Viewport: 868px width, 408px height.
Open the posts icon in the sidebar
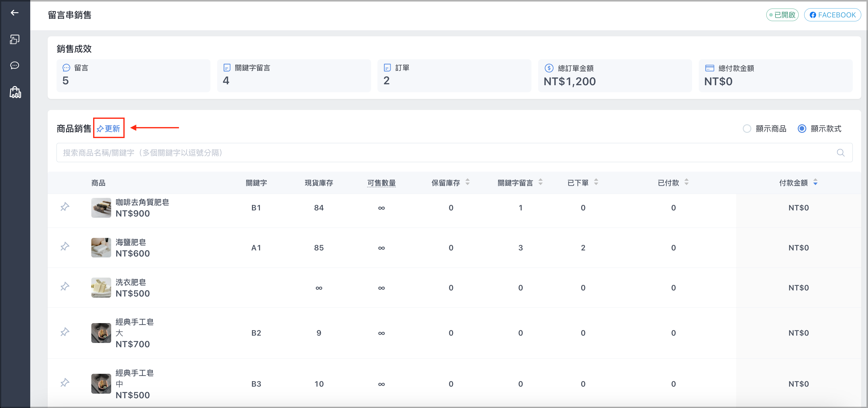click(x=14, y=39)
